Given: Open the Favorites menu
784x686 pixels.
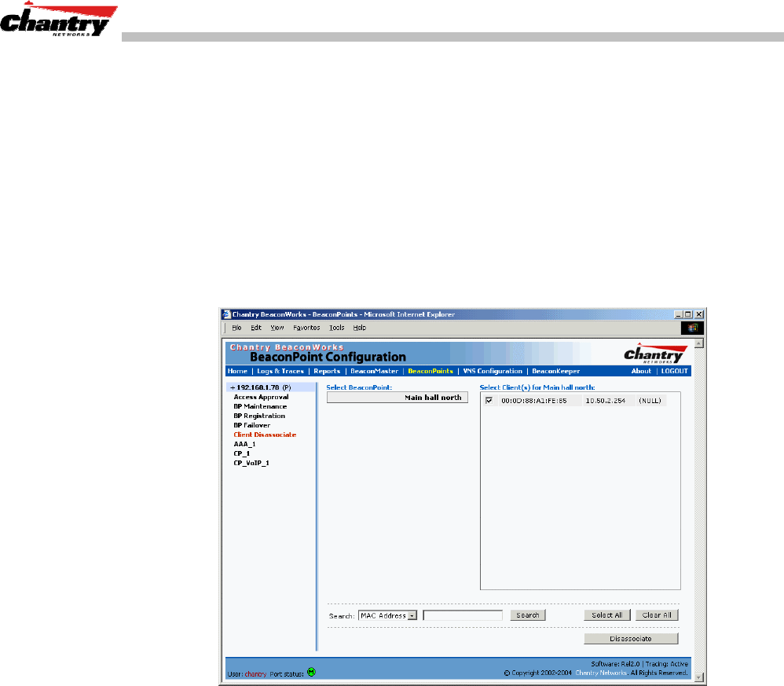Looking at the screenshot, I should (x=306, y=328).
